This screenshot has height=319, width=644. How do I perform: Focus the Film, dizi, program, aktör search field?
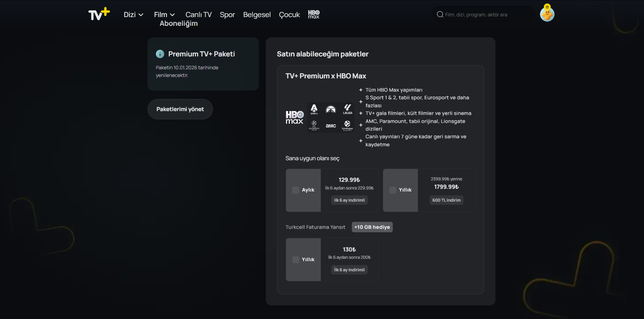point(484,15)
